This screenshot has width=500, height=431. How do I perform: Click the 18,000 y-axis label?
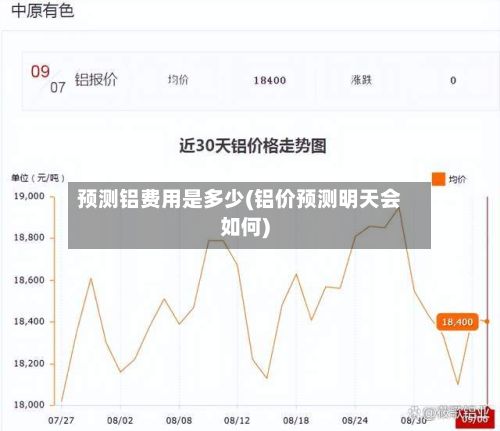[29, 405]
